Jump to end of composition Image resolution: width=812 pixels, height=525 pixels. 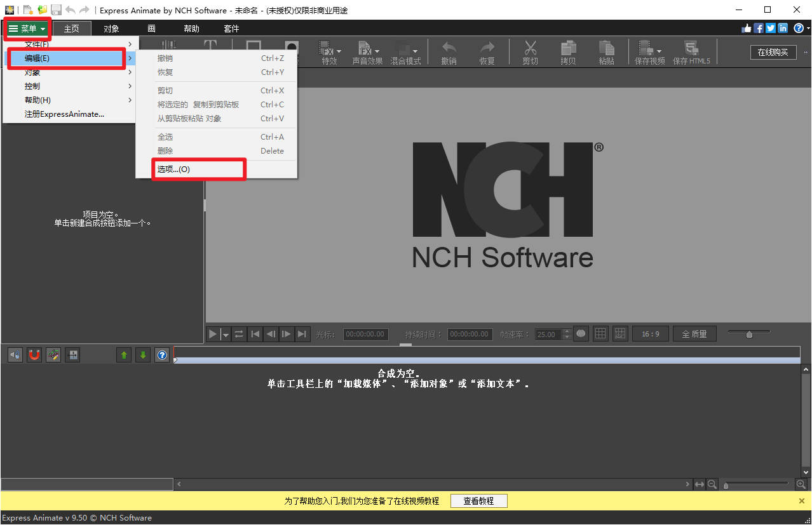coord(302,334)
